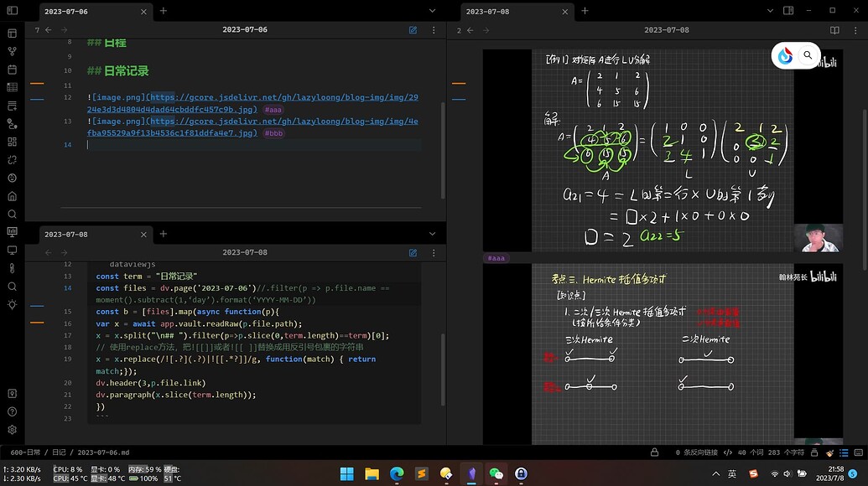
Task: Toggle edit mode in bottom-left 2023-07-08 pane
Action: pyautogui.click(x=413, y=253)
